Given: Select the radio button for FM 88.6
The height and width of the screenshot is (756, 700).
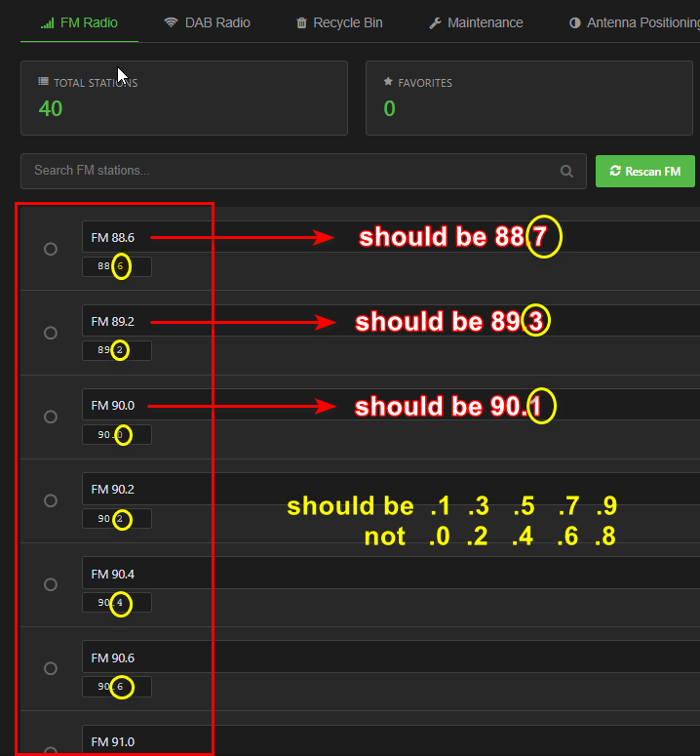Looking at the screenshot, I should click(x=51, y=249).
